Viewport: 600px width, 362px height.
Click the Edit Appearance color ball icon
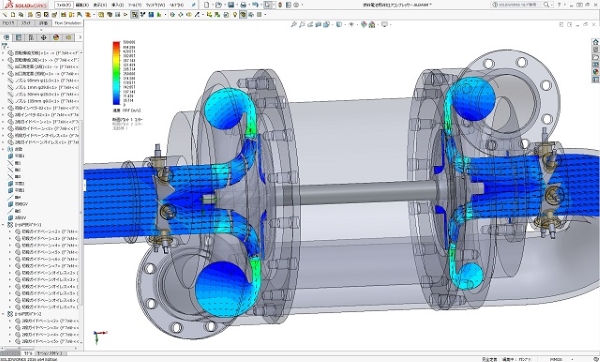[x=364, y=24]
